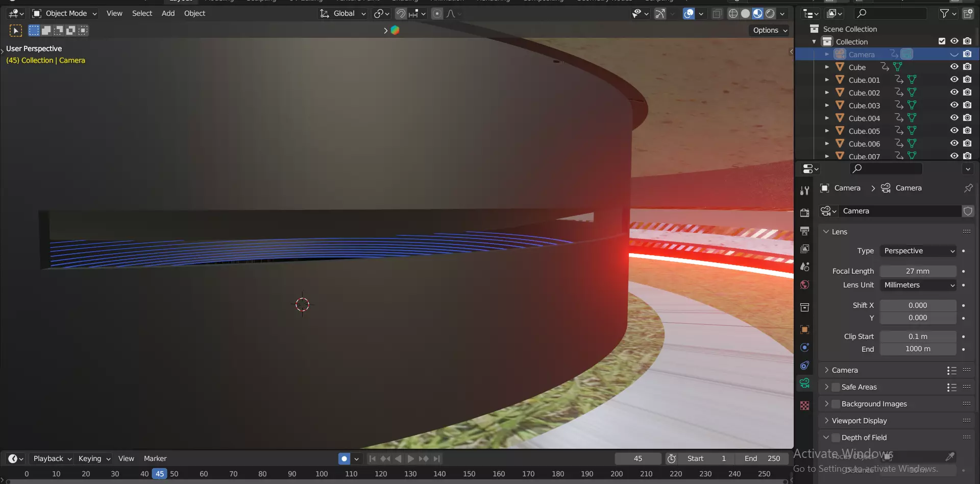The height and width of the screenshot is (484, 980).
Task: Click the current frame field showing 45
Action: tap(638, 458)
